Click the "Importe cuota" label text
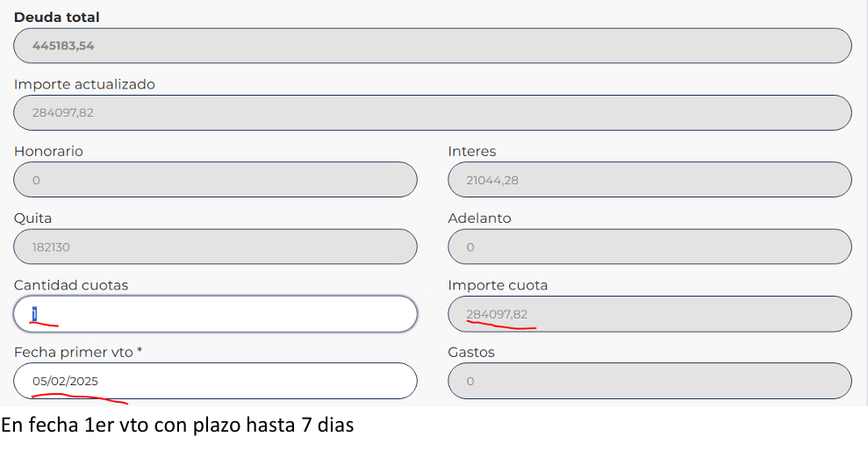The height and width of the screenshot is (451, 868). (498, 285)
